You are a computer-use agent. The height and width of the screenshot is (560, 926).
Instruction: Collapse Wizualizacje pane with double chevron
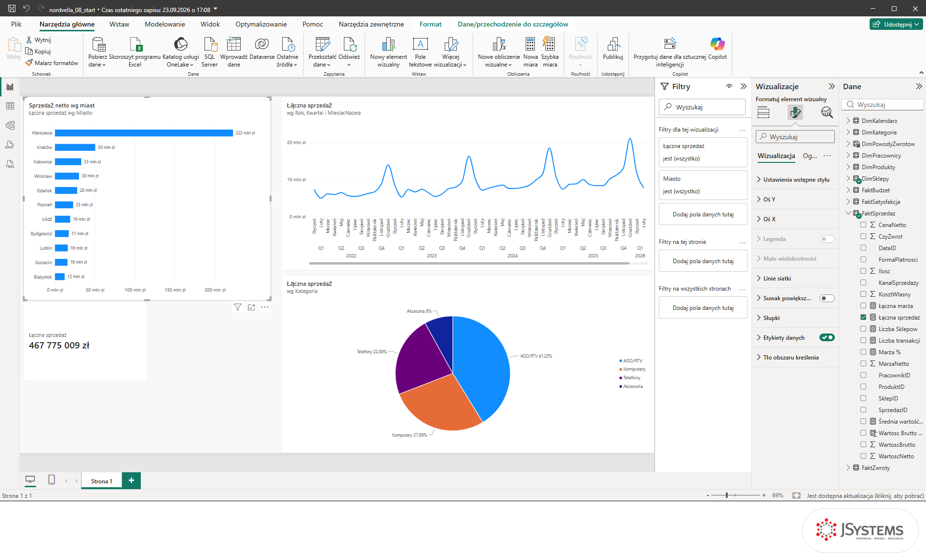pos(831,86)
